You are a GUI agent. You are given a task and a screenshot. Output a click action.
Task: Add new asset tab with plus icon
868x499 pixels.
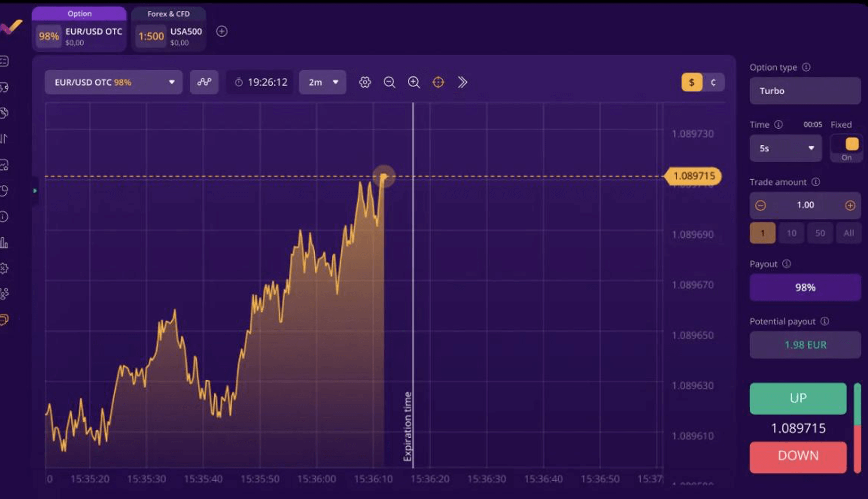tap(222, 31)
